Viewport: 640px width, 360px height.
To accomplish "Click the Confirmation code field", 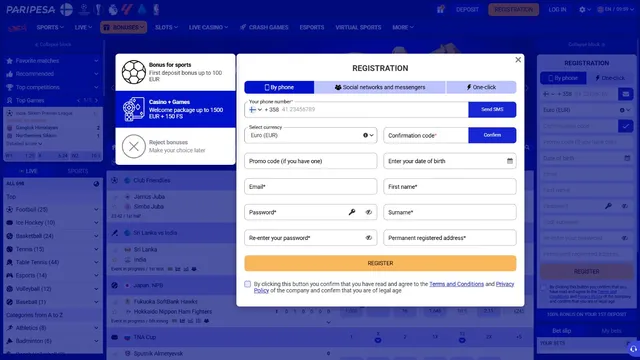I will (x=426, y=135).
